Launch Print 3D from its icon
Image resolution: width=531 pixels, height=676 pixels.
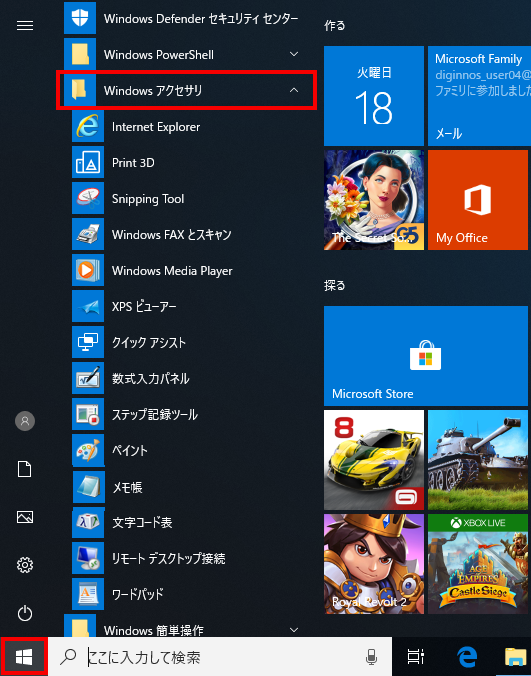(x=88, y=162)
